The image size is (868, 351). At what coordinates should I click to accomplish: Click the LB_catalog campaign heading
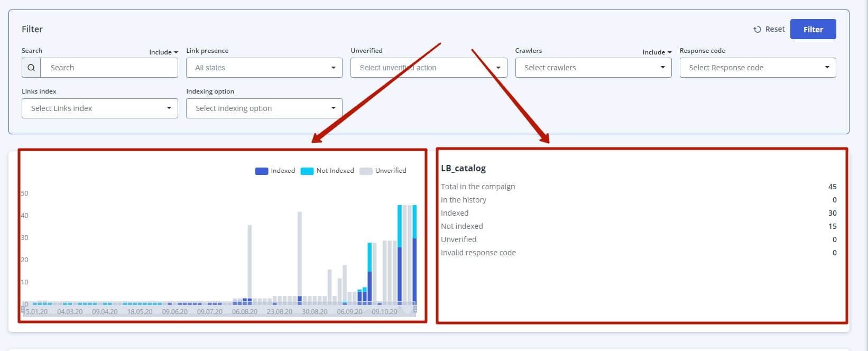(x=463, y=168)
